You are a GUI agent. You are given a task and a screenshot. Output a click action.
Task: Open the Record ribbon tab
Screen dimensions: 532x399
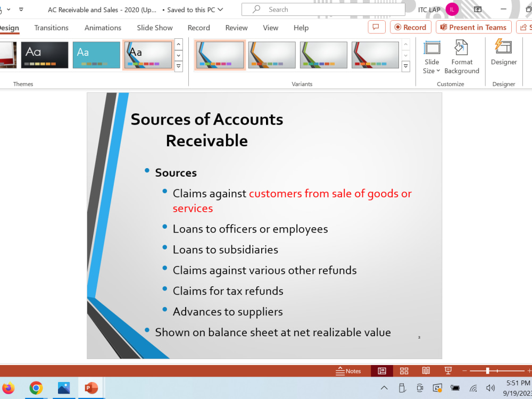(x=199, y=28)
